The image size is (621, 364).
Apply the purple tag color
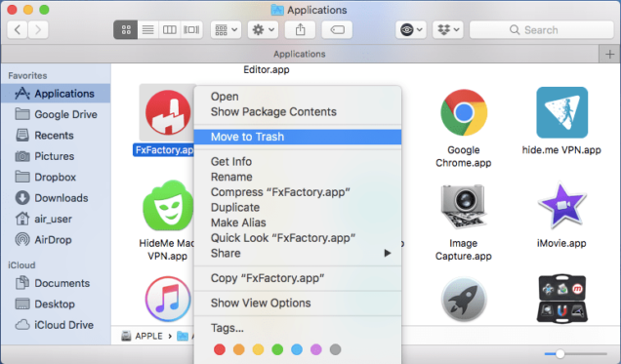pyautogui.click(x=316, y=349)
